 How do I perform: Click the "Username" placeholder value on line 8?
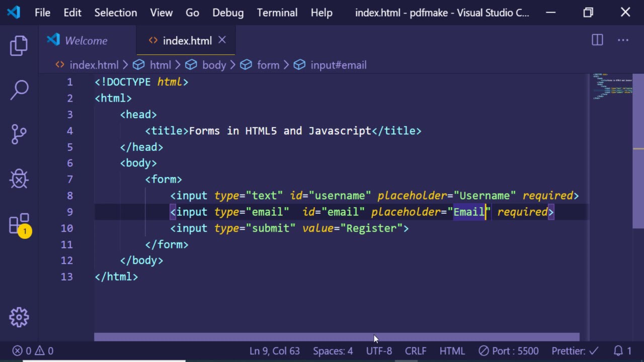pos(485,196)
